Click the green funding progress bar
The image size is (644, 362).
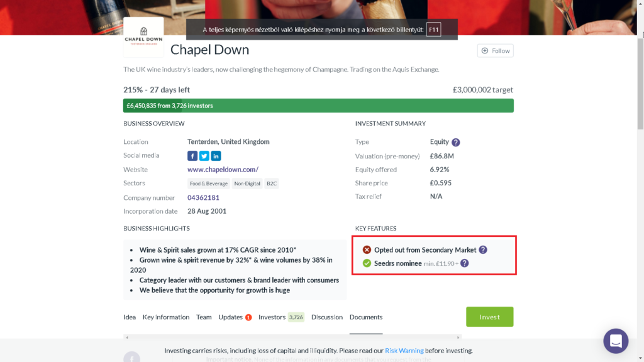318,106
